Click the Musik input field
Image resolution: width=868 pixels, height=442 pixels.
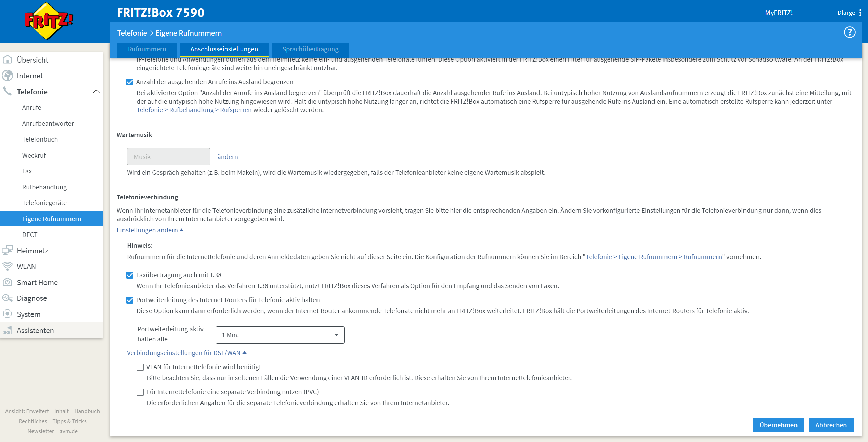(x=169, y=157)
